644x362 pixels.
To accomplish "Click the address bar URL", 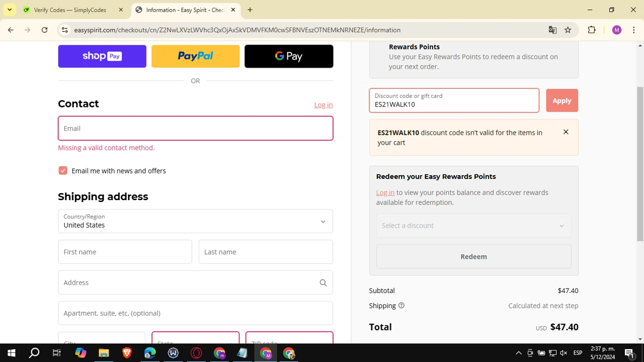I will tap(237, 30).
